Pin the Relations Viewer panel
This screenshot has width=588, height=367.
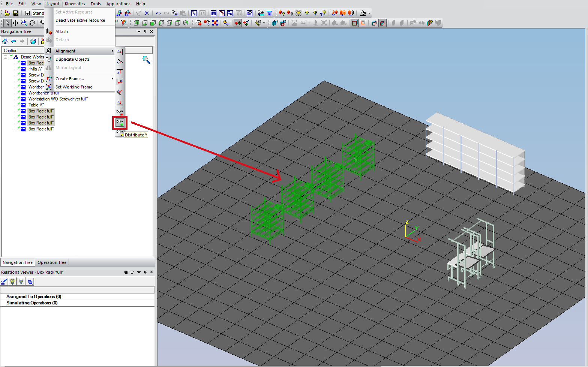145,272
